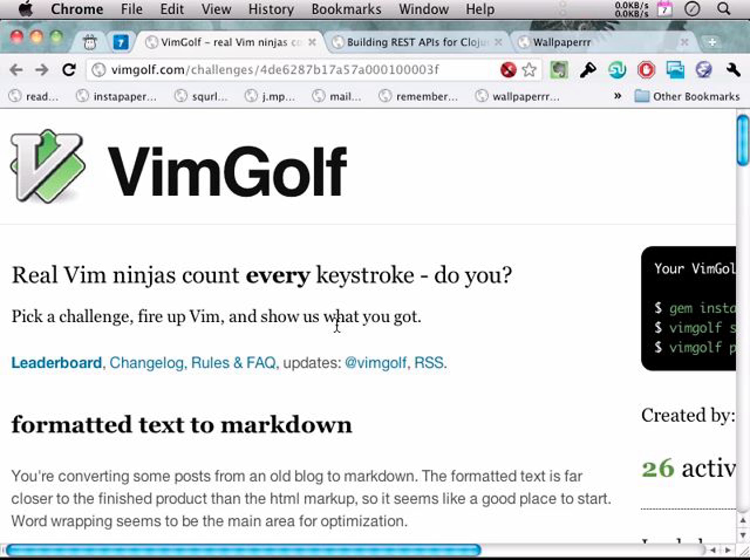The height and width of the screenshot is (560, 750).
Task: Bookmark this page with the star icon
Action: pyautogui.click(x=529, y=70)
